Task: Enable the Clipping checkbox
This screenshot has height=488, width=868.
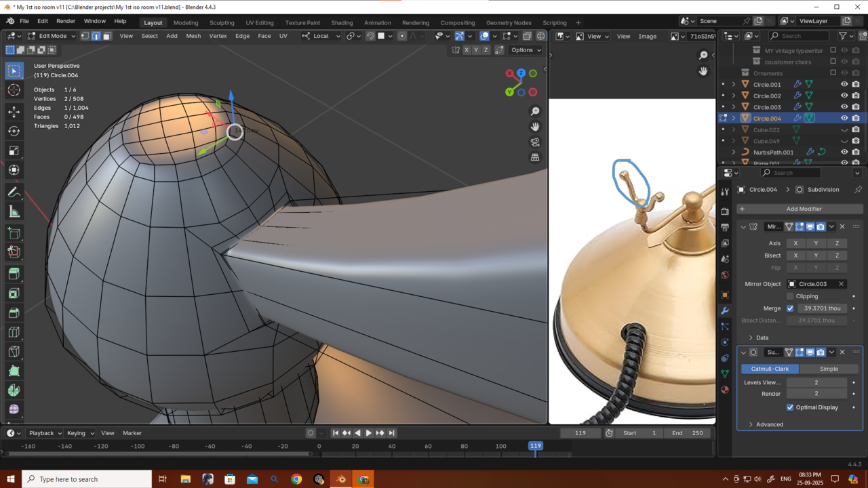Action: 790,296
